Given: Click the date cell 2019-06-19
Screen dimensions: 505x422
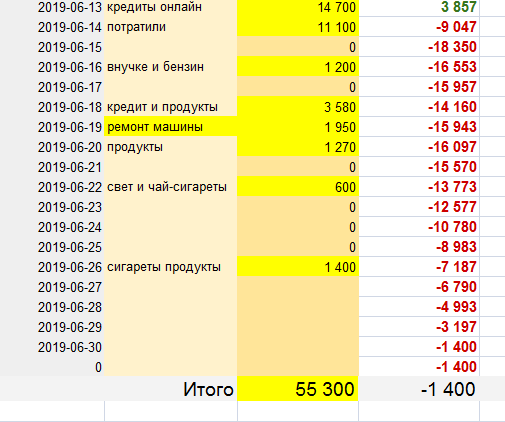Looking at the screenshot, I should point(52,127).
